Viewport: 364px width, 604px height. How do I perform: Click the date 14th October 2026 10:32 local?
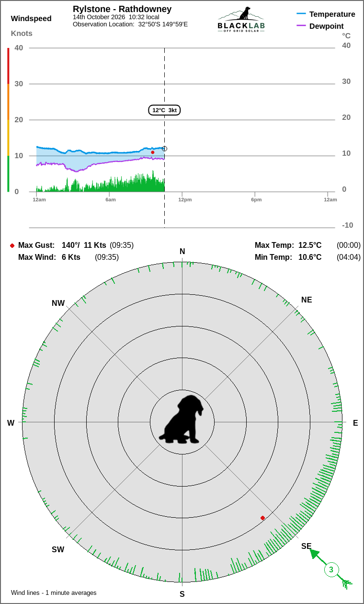click(x=116, y=17)
